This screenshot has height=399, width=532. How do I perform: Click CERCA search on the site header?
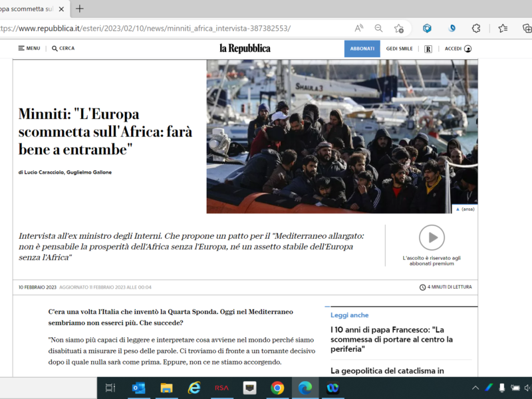click(x=63, y=48)
